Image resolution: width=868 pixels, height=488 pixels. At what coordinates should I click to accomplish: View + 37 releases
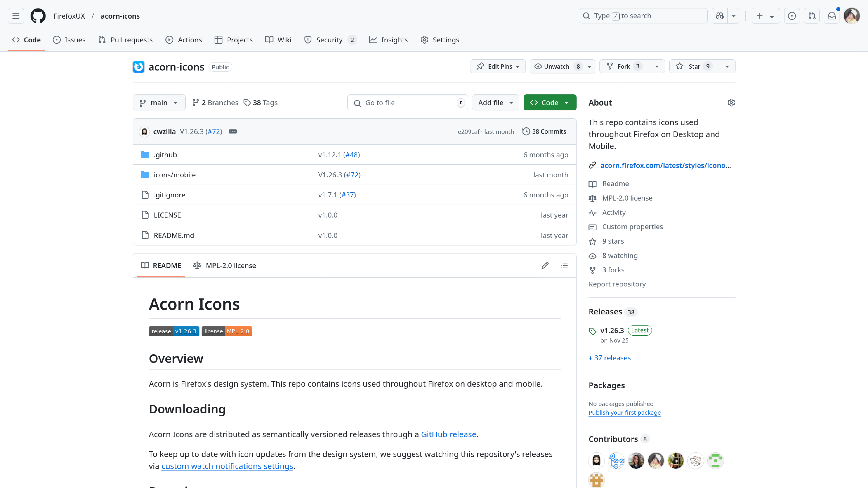610,358
